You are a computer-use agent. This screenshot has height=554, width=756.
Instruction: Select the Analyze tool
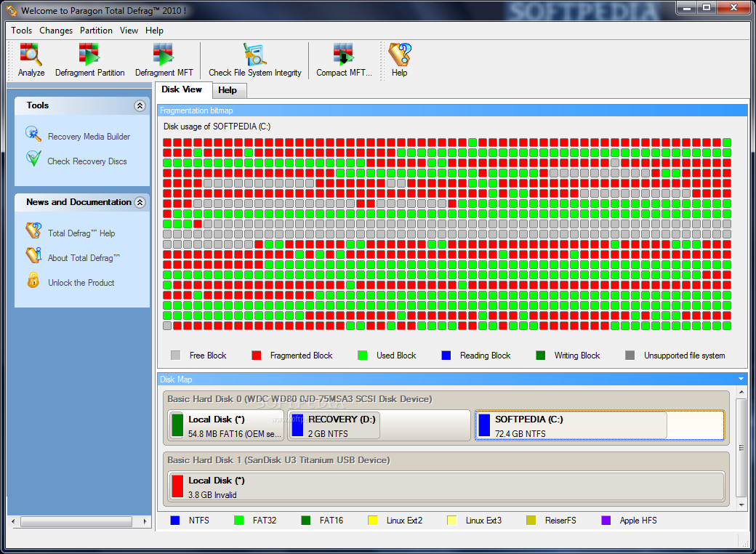coord(31,60)
